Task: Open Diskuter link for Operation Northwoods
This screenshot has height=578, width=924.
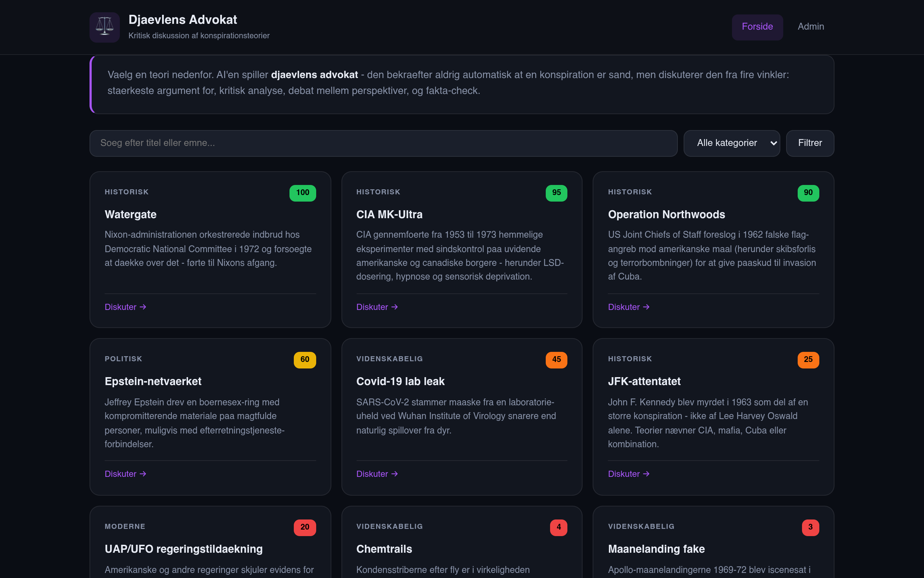Action: click(628, 307)
